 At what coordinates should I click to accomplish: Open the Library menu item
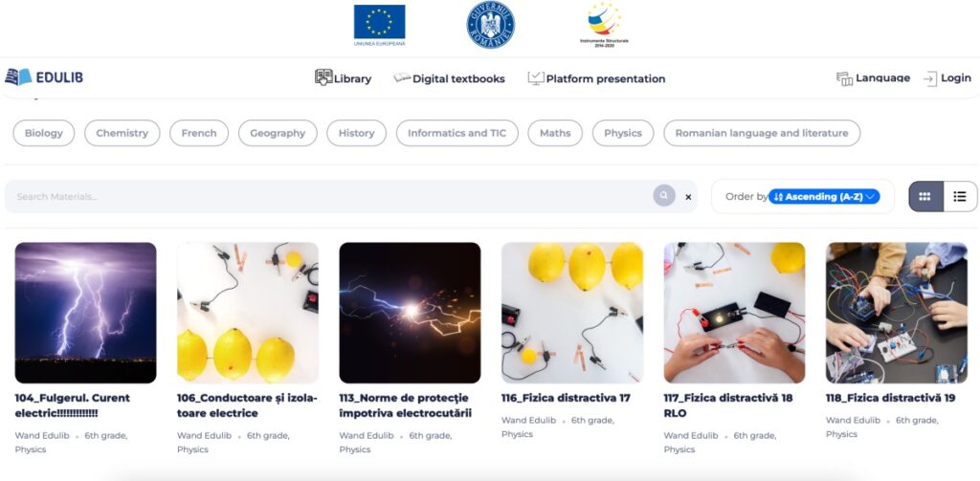coord(343,78)
